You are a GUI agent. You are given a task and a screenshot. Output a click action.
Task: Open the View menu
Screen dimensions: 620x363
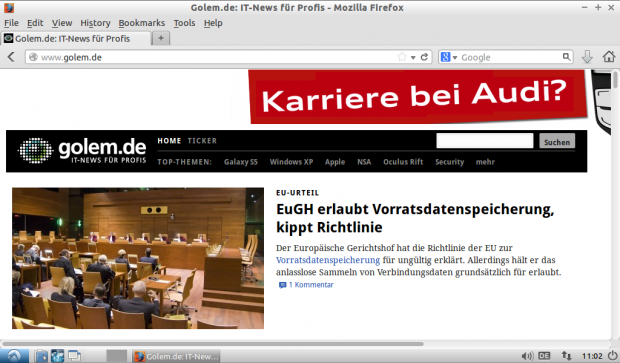(62, 23)
